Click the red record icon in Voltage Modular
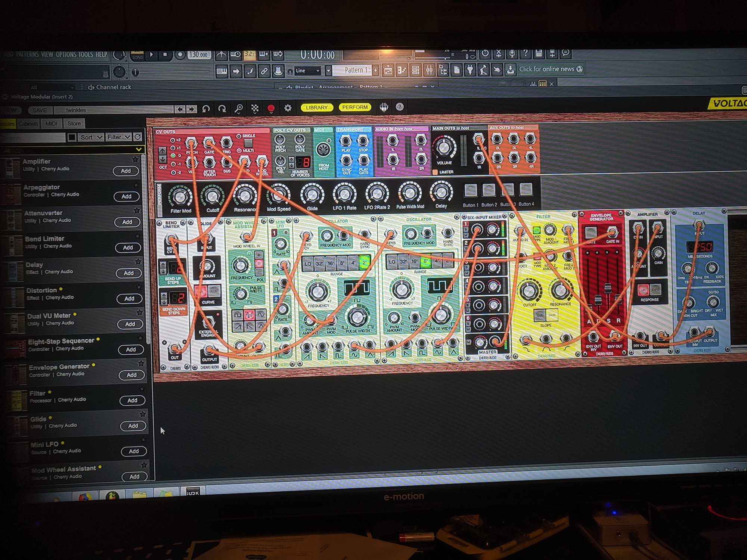 [271, 108]
